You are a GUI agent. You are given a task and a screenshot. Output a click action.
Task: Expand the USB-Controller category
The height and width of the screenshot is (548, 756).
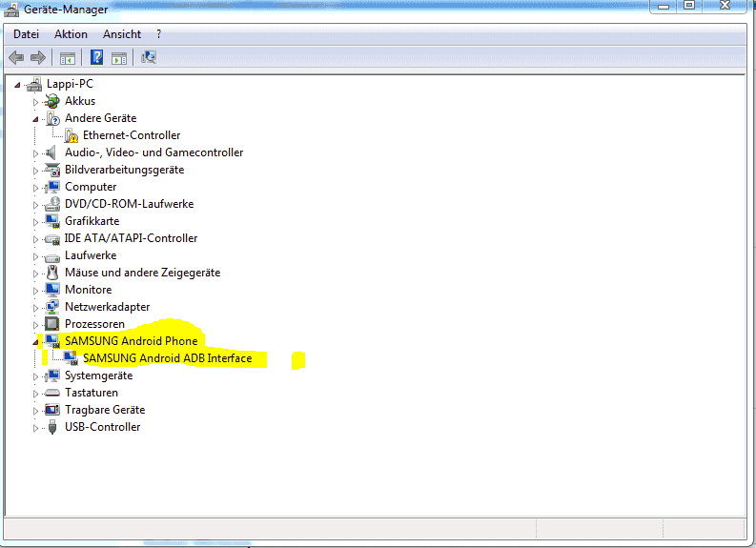click(x=35, y=428)
